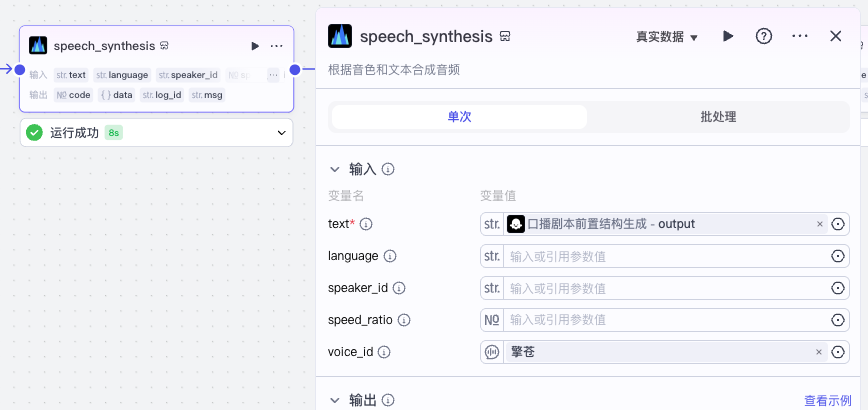Click the data output chip on canvas node
The width and height of the screenshot is (868, 410).
click(x=117, y=95)
